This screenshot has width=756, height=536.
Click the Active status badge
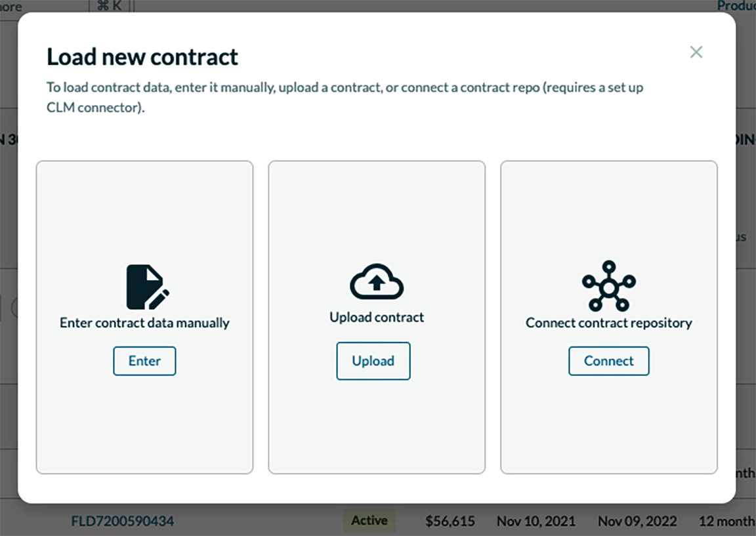369,520
